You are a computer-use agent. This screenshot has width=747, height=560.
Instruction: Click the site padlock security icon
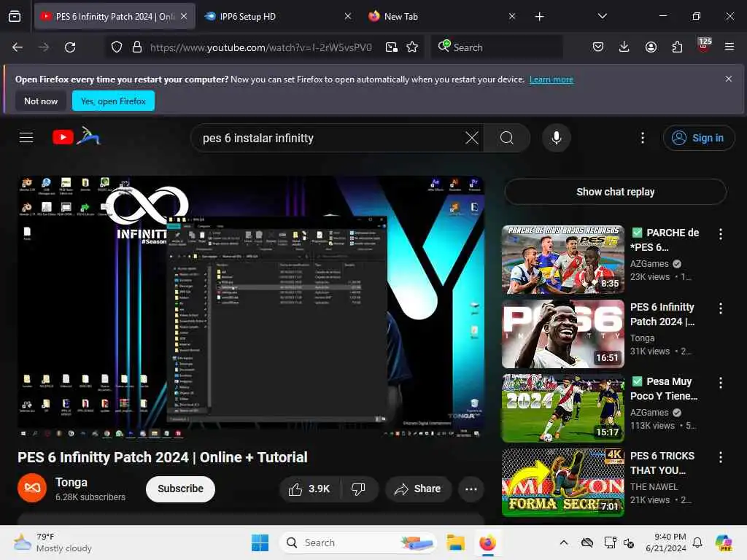(x=137, y=47)
